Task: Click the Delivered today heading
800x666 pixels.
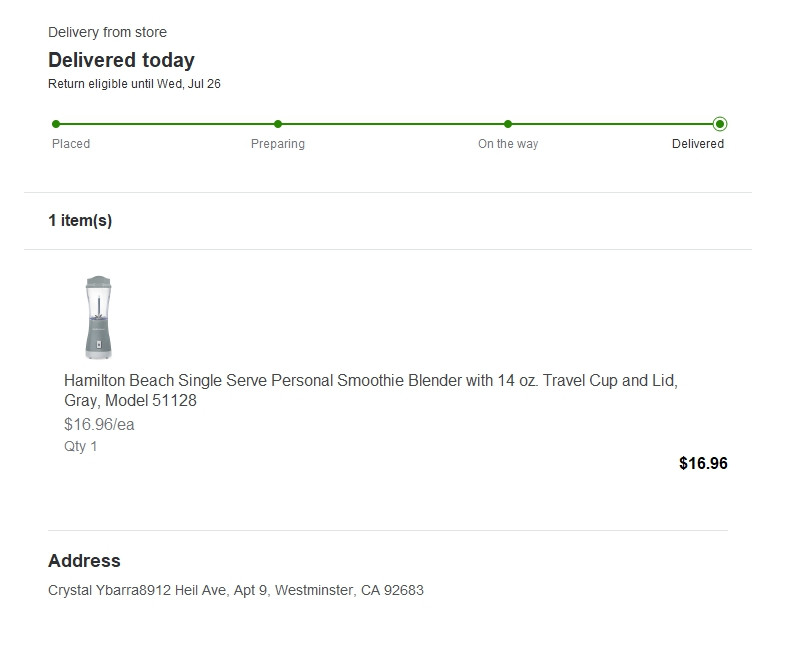Action: pyautogui.click(x=121, y=60)
